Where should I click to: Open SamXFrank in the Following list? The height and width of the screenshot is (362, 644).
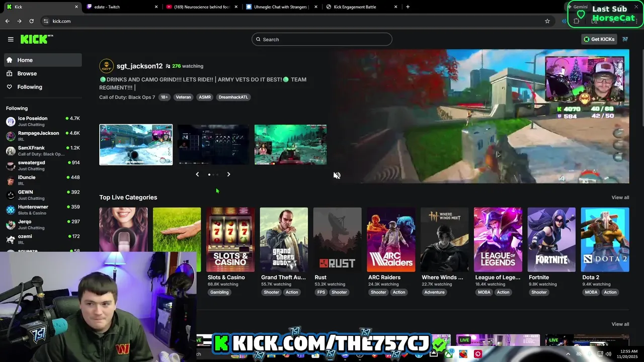(x=43, y=151)
